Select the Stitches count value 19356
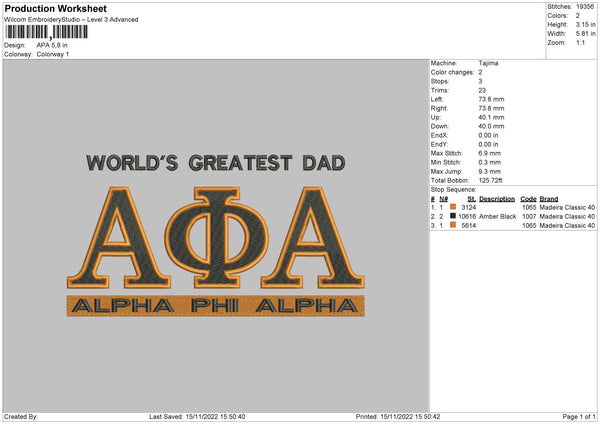Image resolution: width=600 pixels, height=424 pixels. [x=586, y=6]
